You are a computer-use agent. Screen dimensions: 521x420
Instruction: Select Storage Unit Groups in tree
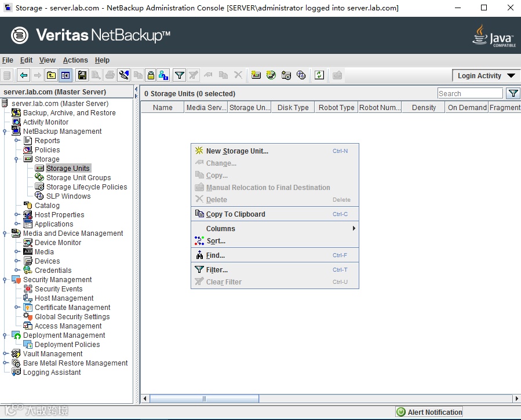pyautogui.click(x=78, y=178)
